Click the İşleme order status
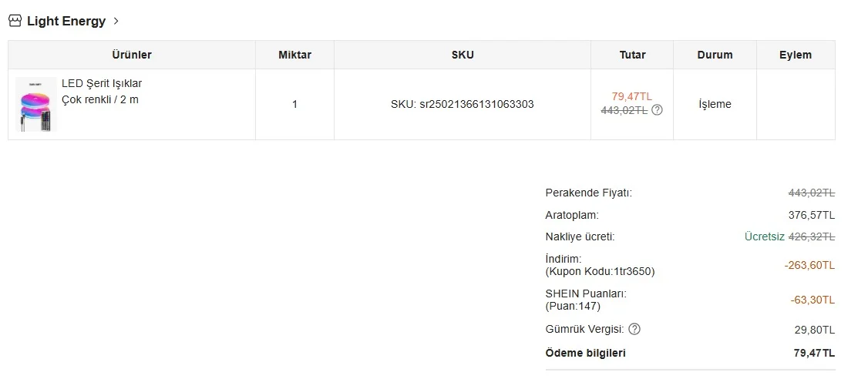868x379 pixels. point(715,104)
